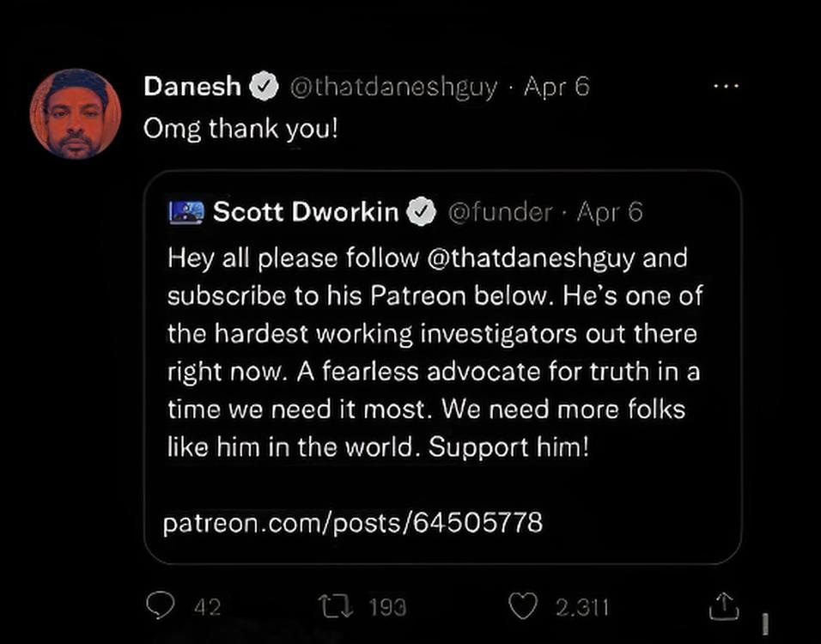This screenshot has height=644, width=821.
Task: Click the Apr 6 timestamp
Action: [556, 86]
